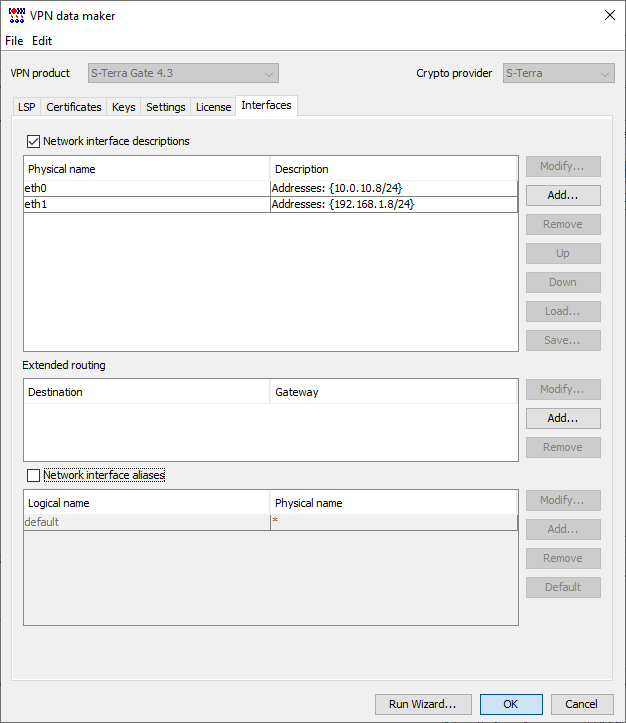Enable Network interface aliases checkbox

pyautogui.click(x=34, y=475)
